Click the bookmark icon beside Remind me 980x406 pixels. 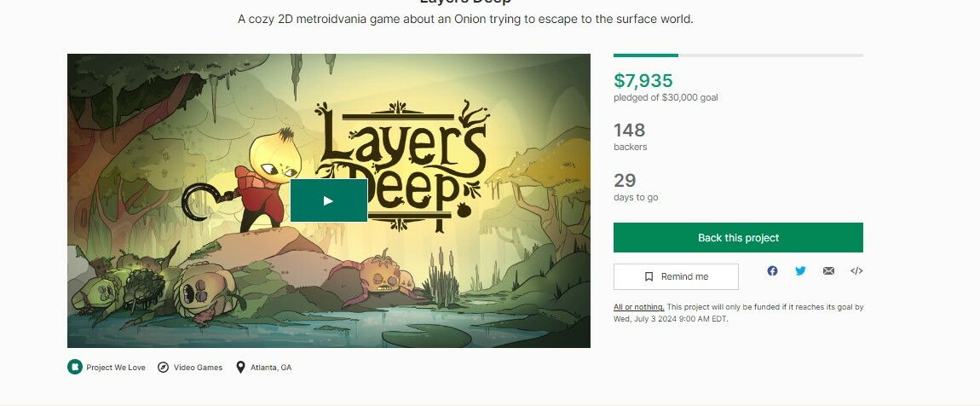pos(649,276)
